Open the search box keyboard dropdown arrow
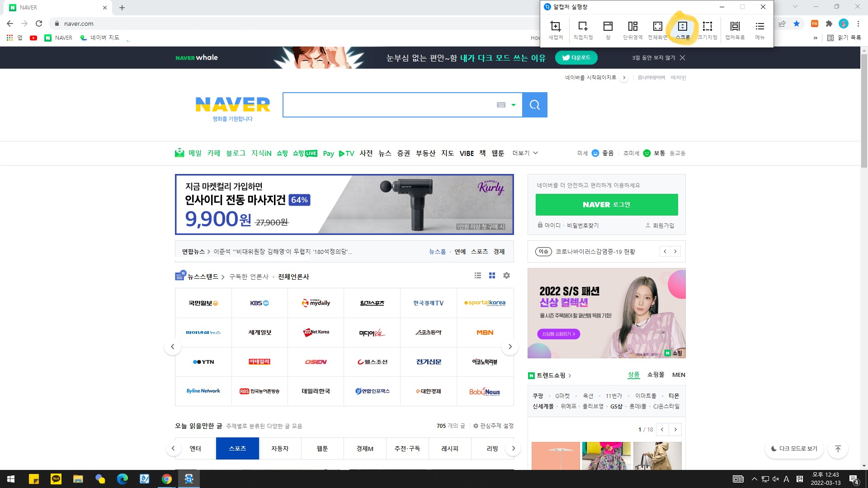 (x=513, y=105)
